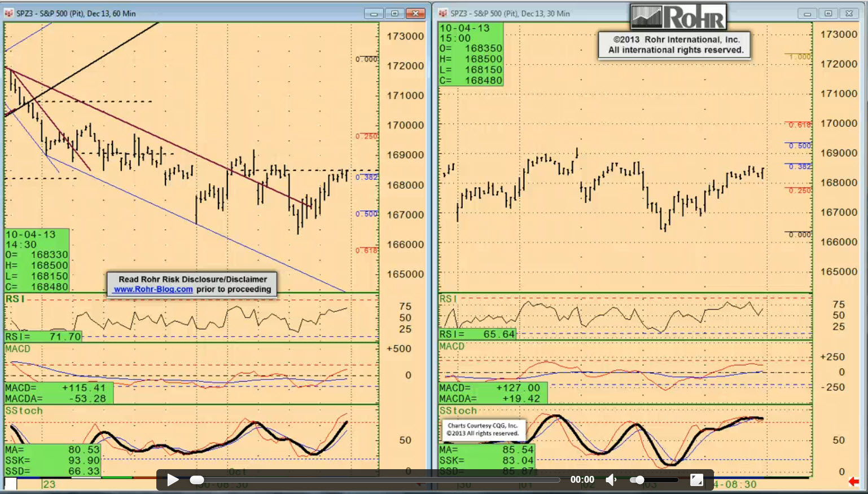Viewport: 868px width, 494px height.
Task: Mute audio with the speaker icon
Action: tap(611, 480)
